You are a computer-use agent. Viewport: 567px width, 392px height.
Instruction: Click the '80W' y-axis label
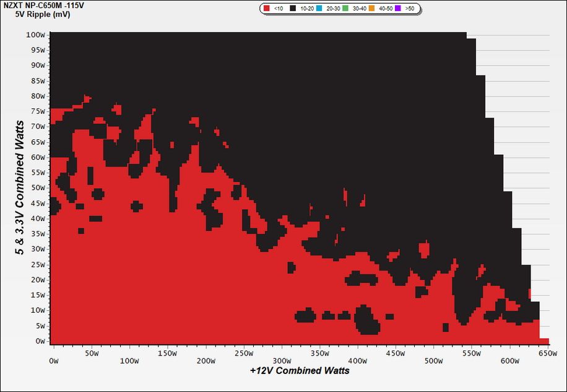point(37,96)
